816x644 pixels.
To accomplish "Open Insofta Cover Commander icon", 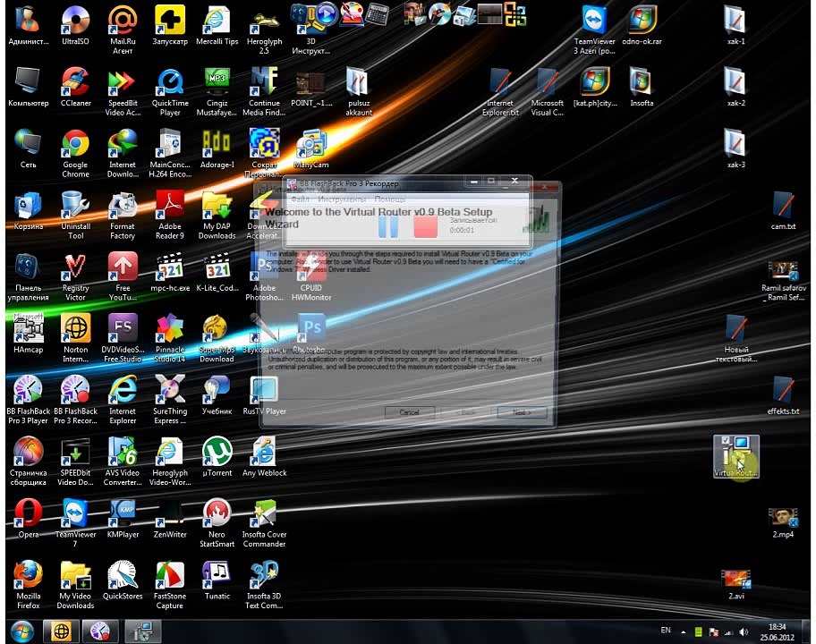I will 264,522.
